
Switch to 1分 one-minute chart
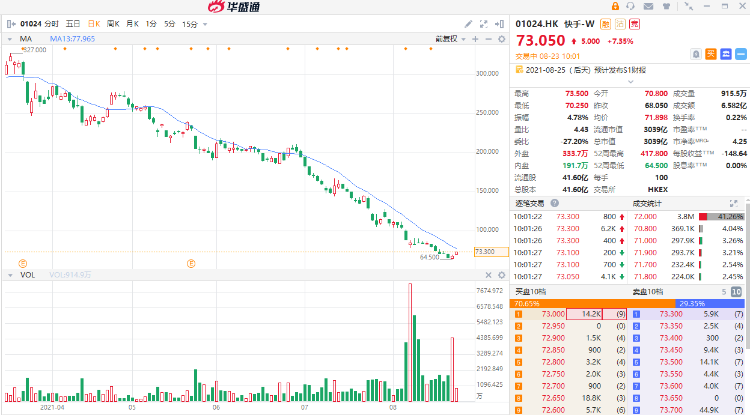(x=151, y=24)
